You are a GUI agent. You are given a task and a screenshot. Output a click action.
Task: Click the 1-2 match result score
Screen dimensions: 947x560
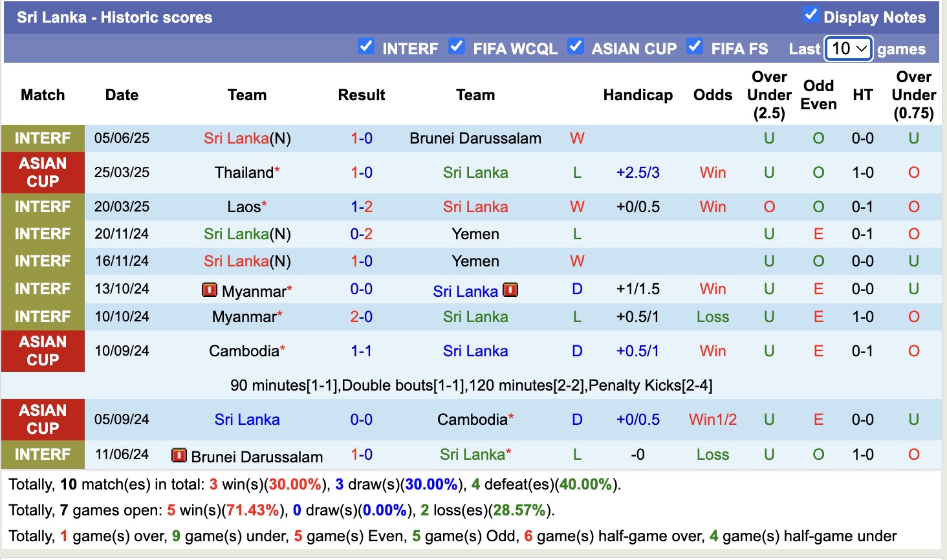click(x=362, y=207)
